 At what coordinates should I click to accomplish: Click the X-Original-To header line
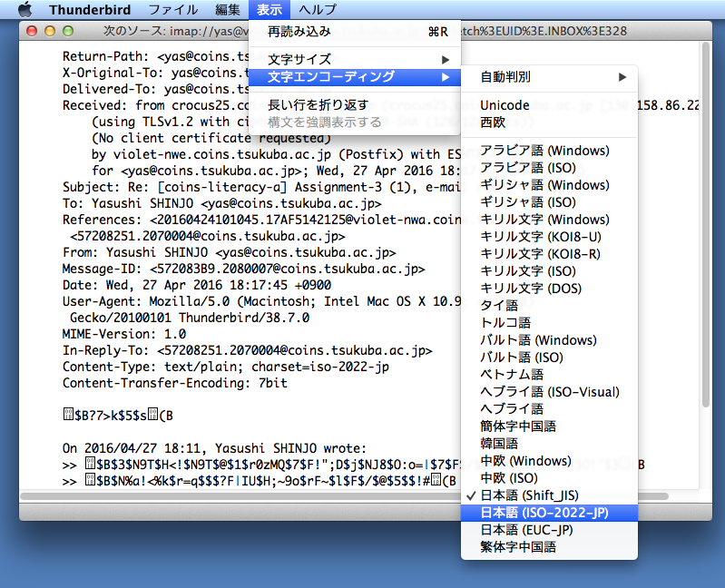(156, 73)
